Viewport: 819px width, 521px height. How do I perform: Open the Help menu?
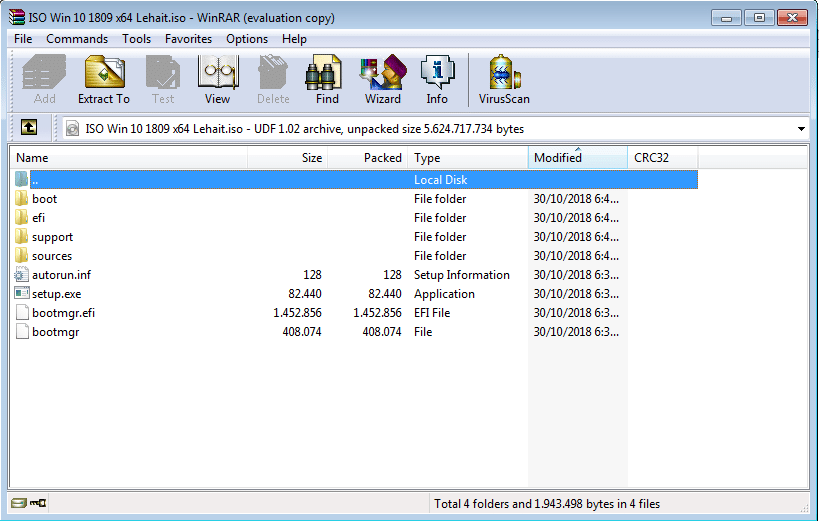(x=294, y=39)
